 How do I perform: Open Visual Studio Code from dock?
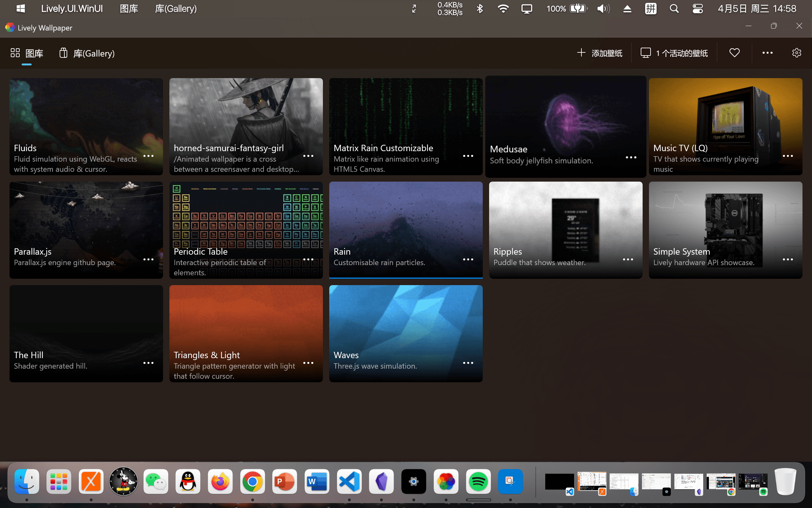(x=349, y=481)
